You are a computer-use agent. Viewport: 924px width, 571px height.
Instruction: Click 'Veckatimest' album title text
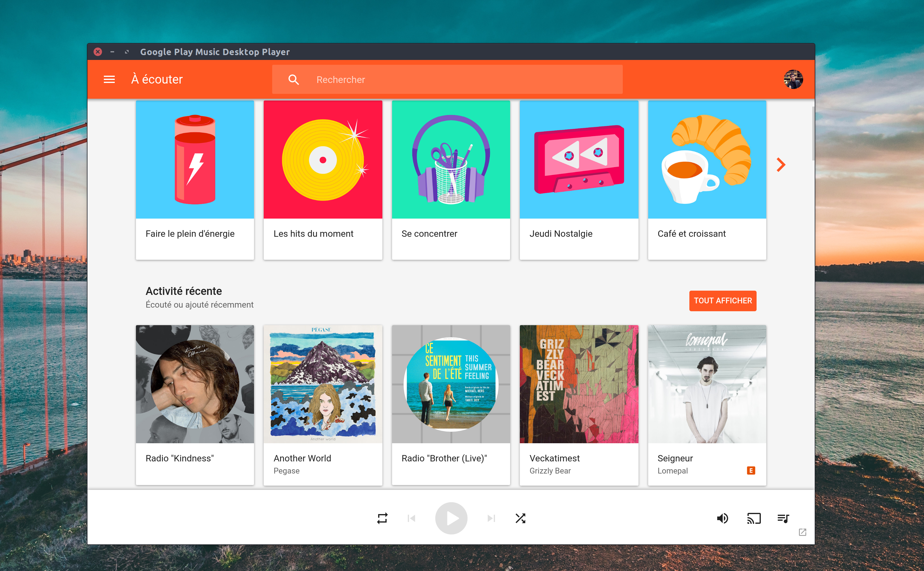point(554,458)
